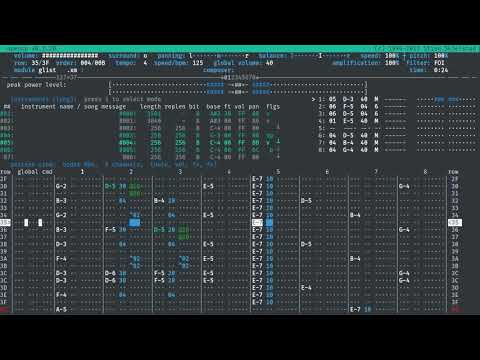Click the upper peak power meter bar

click(x=238, y=85)
